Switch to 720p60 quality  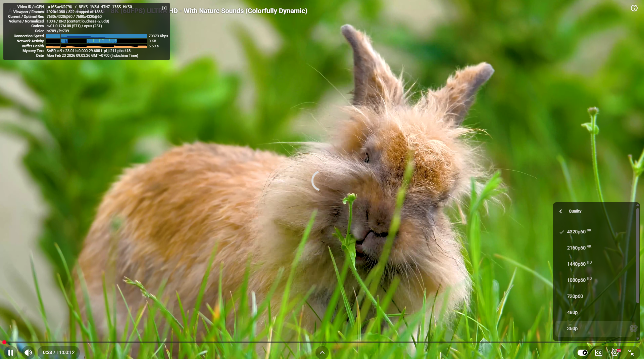click(x=575, y=296)
